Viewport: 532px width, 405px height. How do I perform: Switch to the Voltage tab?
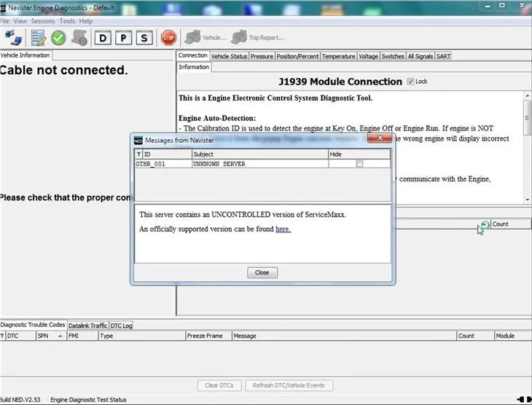pyautogui.click(x=368, y=56)
